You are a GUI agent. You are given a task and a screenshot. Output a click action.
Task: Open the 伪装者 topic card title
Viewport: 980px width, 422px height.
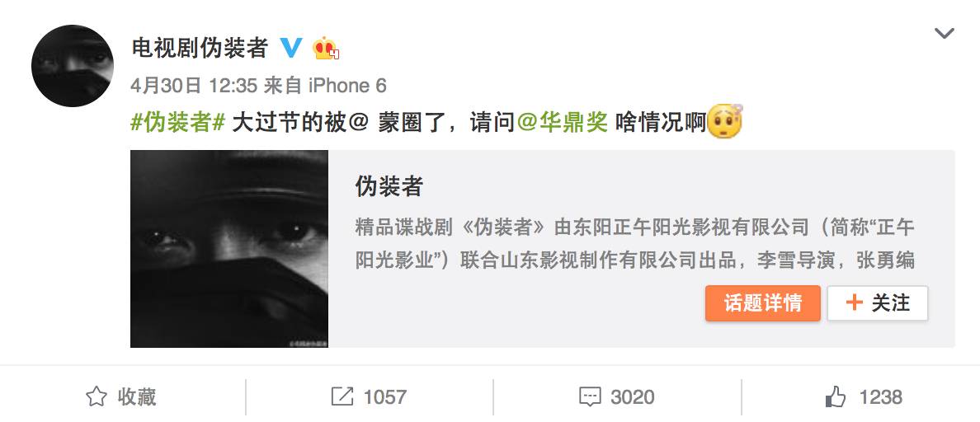click(x=389, y=186)
